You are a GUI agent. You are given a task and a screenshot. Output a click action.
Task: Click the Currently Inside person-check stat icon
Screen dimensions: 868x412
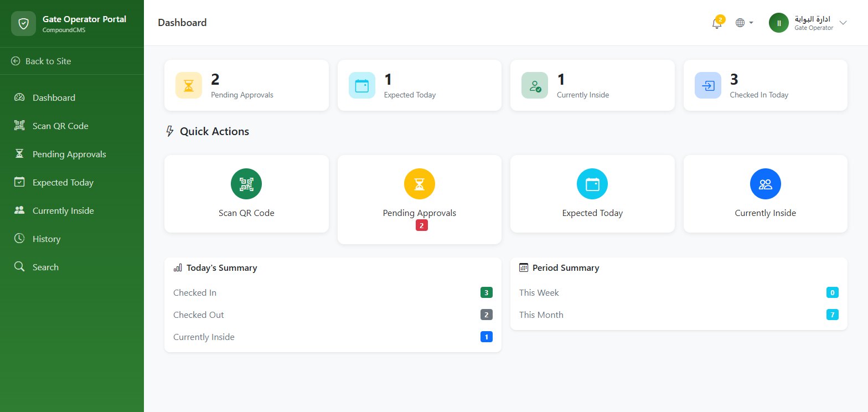coord(535,85)
